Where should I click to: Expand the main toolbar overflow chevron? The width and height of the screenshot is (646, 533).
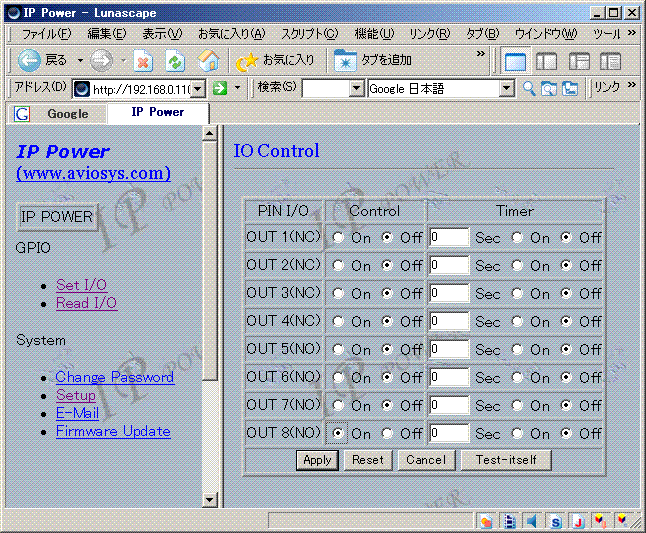click(480, 54)
